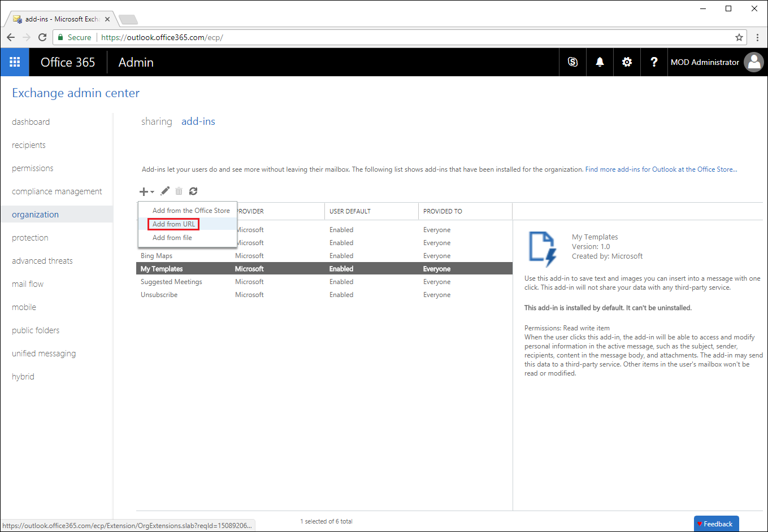Open unified messaging section

44,354
